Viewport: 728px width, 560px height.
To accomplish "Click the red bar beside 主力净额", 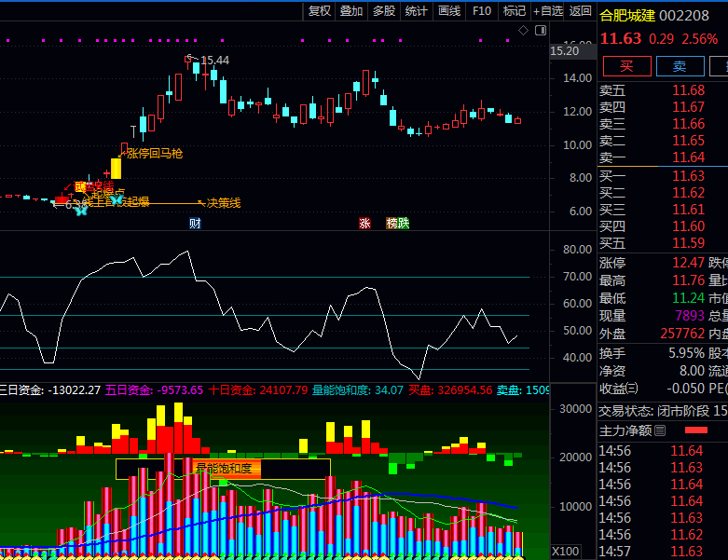I will tap(696, 430).
